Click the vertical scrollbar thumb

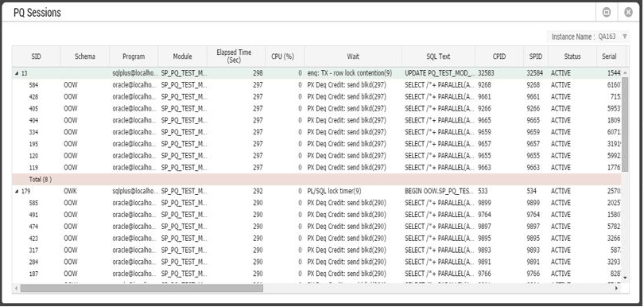click(x=625, y=124)
